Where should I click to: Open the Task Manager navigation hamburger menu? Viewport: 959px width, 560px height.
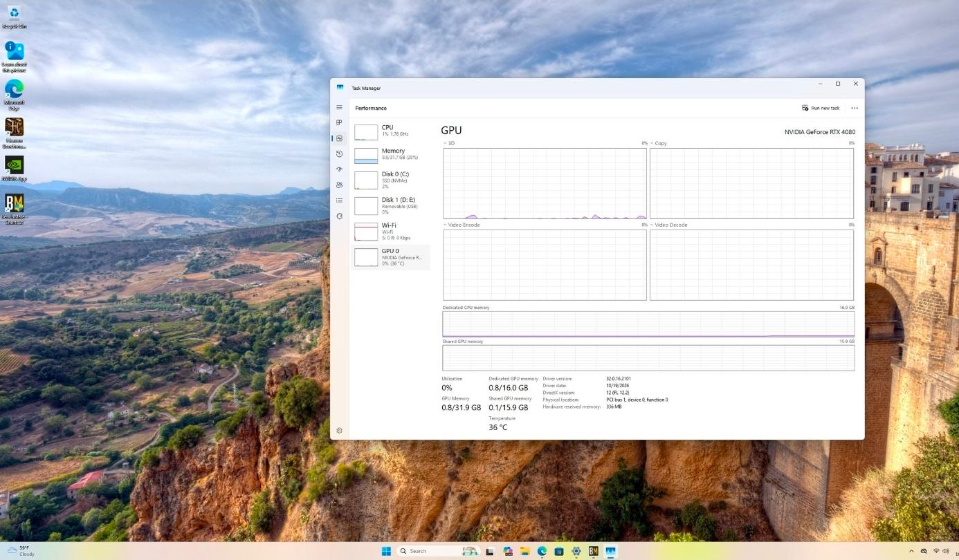(339, 108)
